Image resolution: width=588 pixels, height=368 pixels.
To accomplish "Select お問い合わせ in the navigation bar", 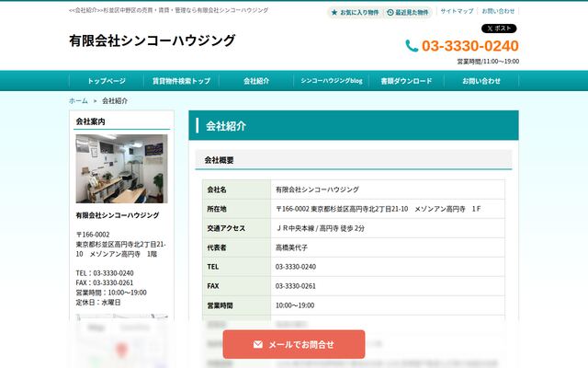I will pyautogui.click(x=481, y=81).
